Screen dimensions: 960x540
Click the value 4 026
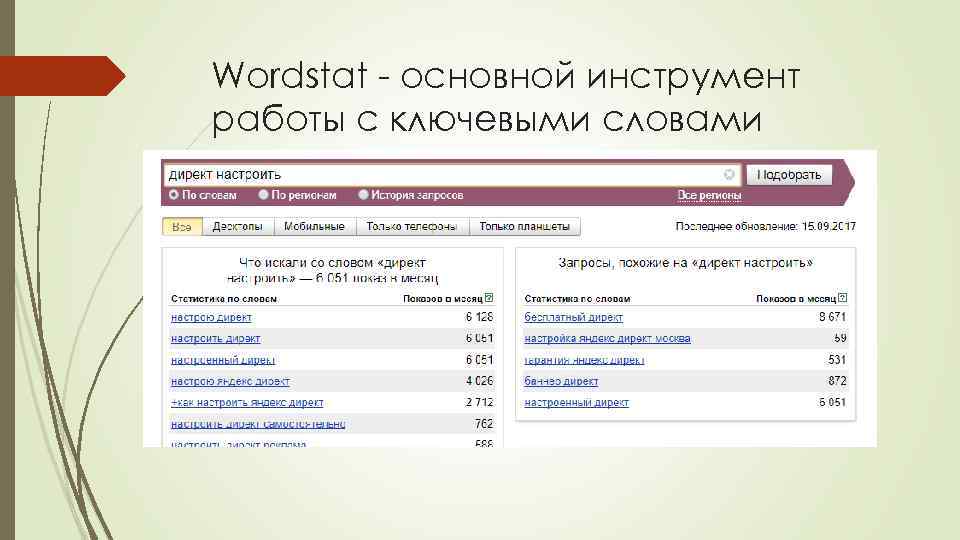point(479,381)
